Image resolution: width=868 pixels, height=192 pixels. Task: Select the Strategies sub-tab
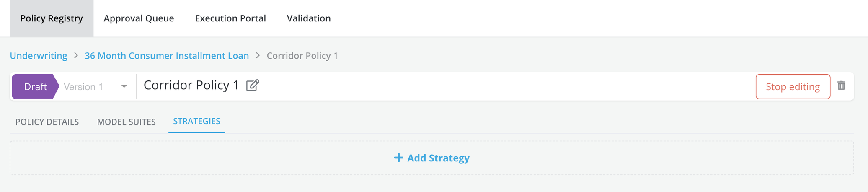(x=196, y=121)
